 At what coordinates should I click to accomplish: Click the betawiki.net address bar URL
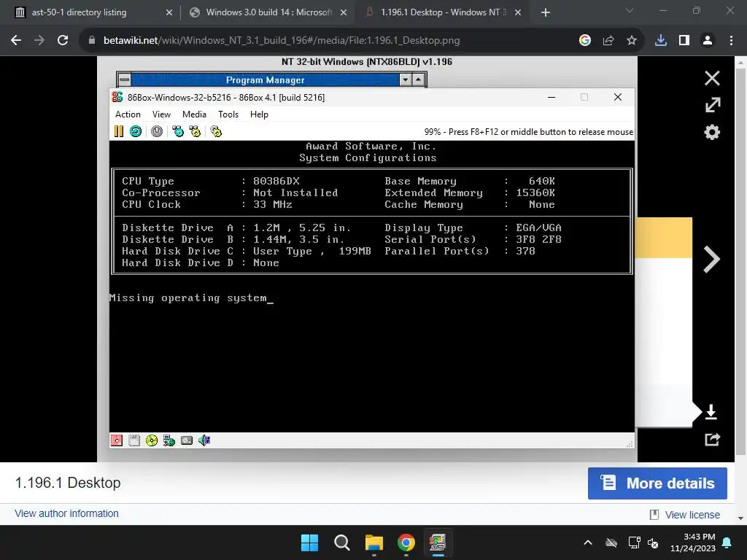[x=281, y=41]
